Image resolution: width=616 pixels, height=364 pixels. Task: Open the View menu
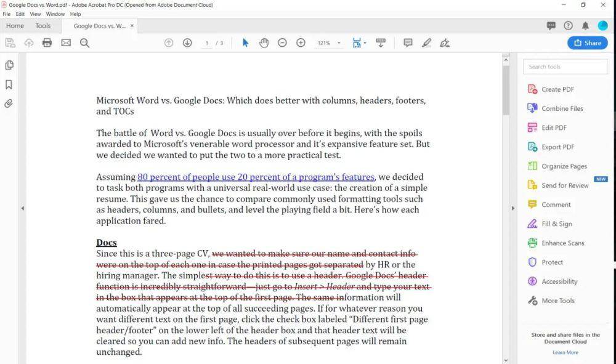35,14
